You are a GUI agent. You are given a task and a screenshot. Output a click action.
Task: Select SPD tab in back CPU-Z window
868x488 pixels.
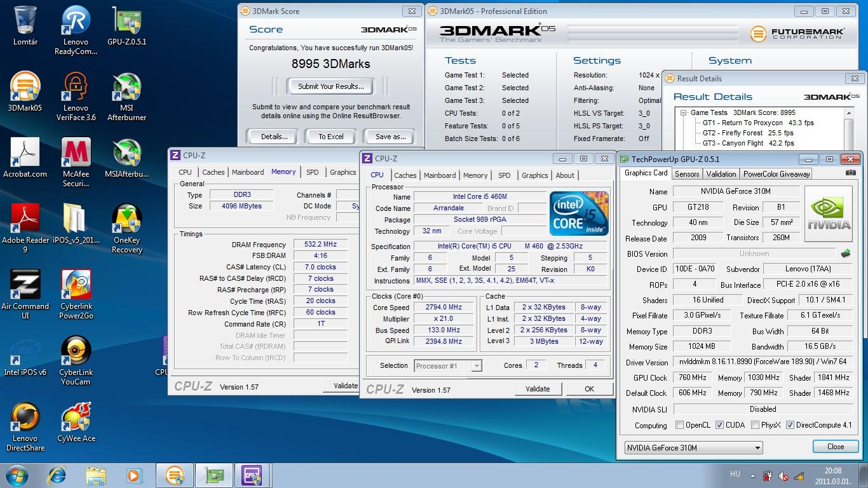point(313,172)
